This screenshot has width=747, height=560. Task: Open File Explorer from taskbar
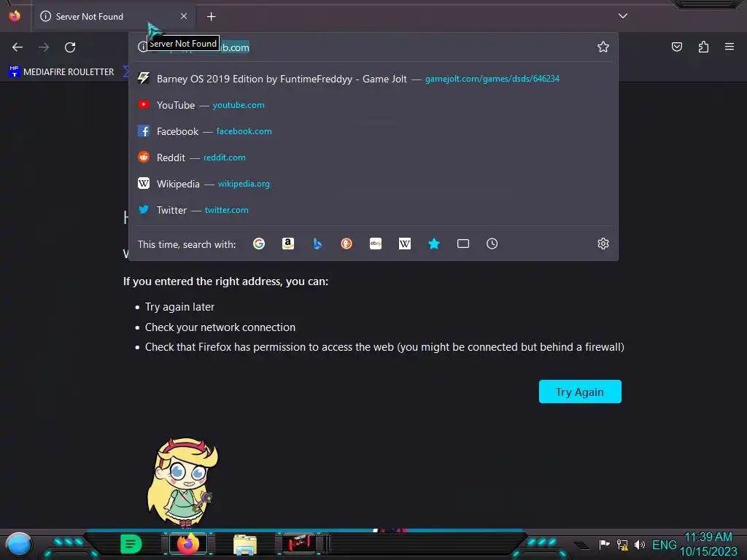(x=245, y=544)
